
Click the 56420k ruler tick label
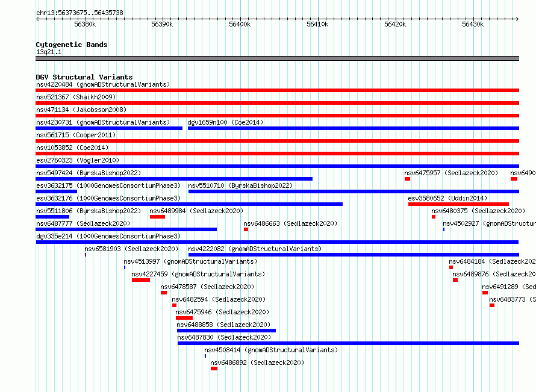coord(395,24)
